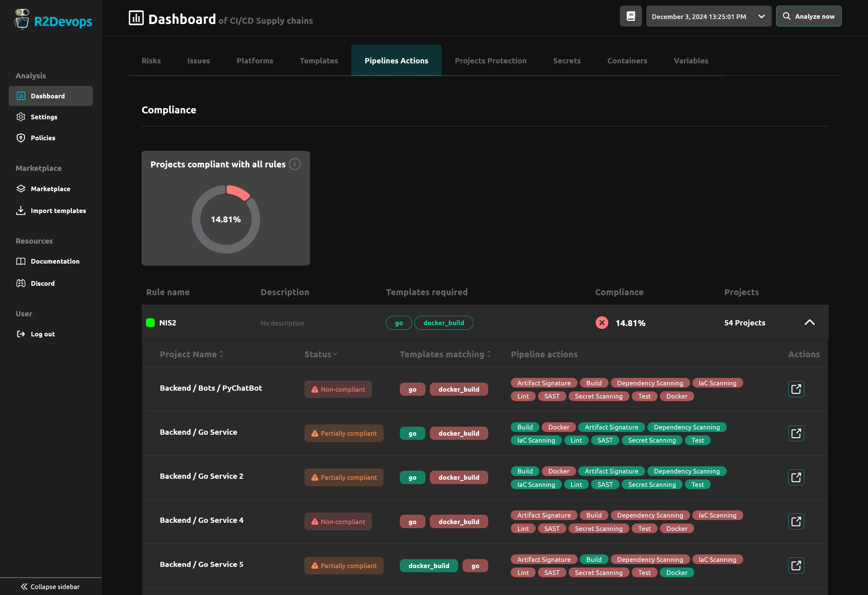Image resolution: width=868 pixels, height=595 pixels.
Task: Click the 14.81% compliance donut chart
Action: point(226,220)
